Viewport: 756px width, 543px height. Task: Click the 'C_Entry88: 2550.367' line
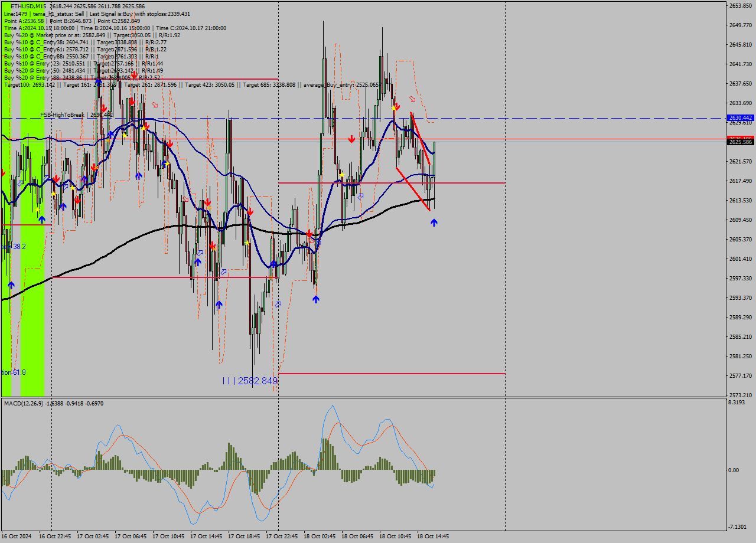pos(82,56)
